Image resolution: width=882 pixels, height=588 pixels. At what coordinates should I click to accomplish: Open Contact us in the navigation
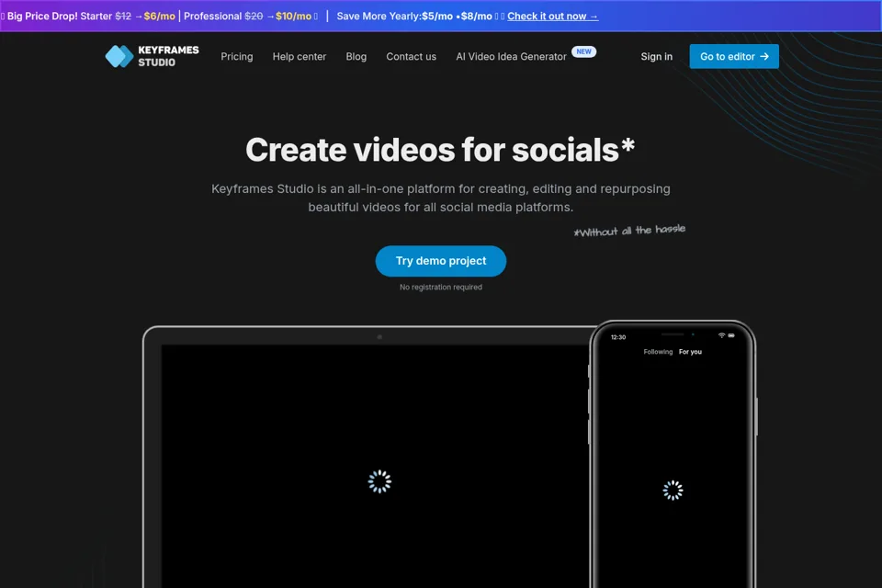click(x=412, y=56)
